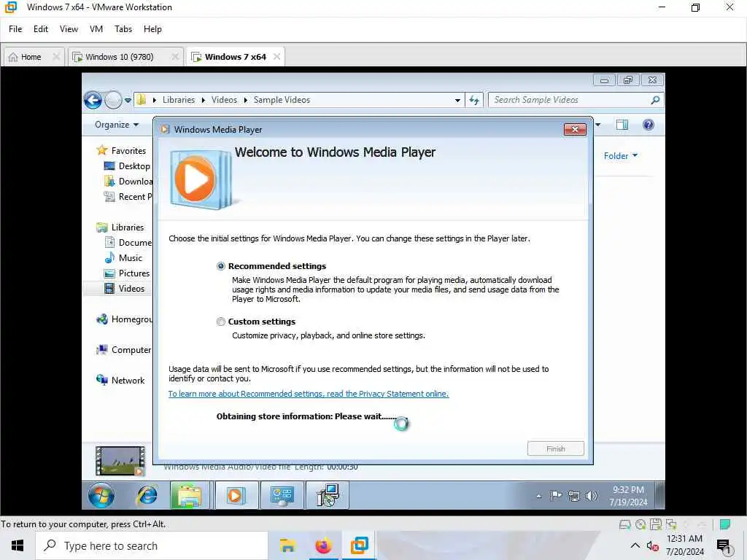Click the Action Center flag icon
Viewport: 747px width, 560px height.
[x=555, y=496]
